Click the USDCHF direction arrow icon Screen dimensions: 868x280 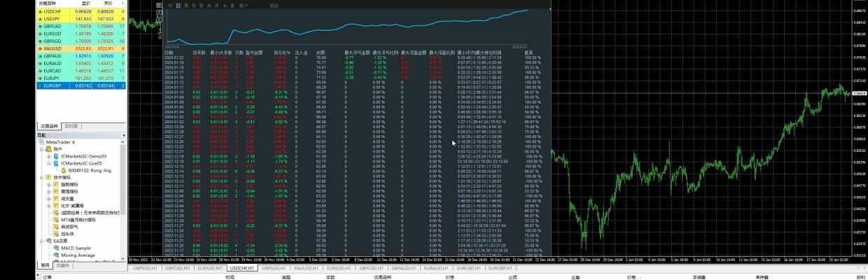click(x=41, y=12)
